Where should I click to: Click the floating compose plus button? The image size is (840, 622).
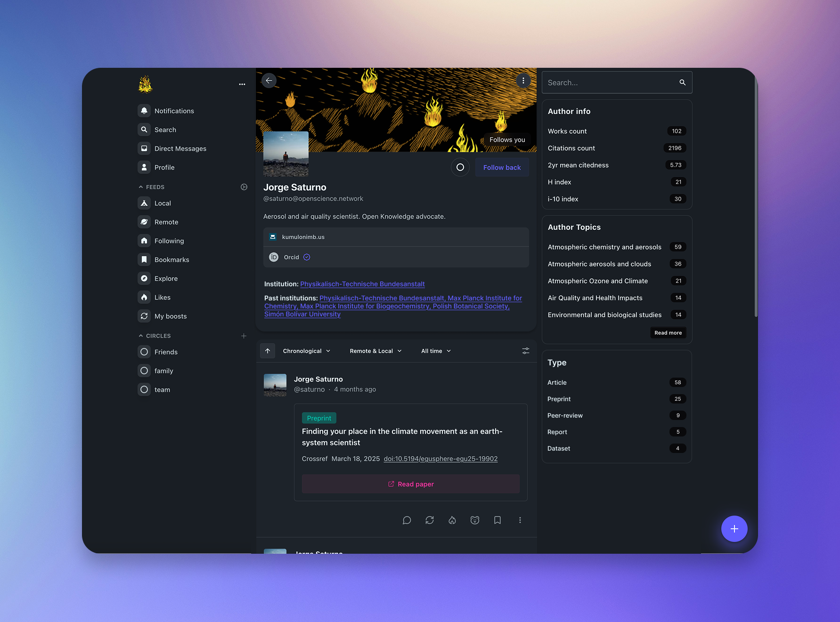pyautogui.click(x=734, y=529)
